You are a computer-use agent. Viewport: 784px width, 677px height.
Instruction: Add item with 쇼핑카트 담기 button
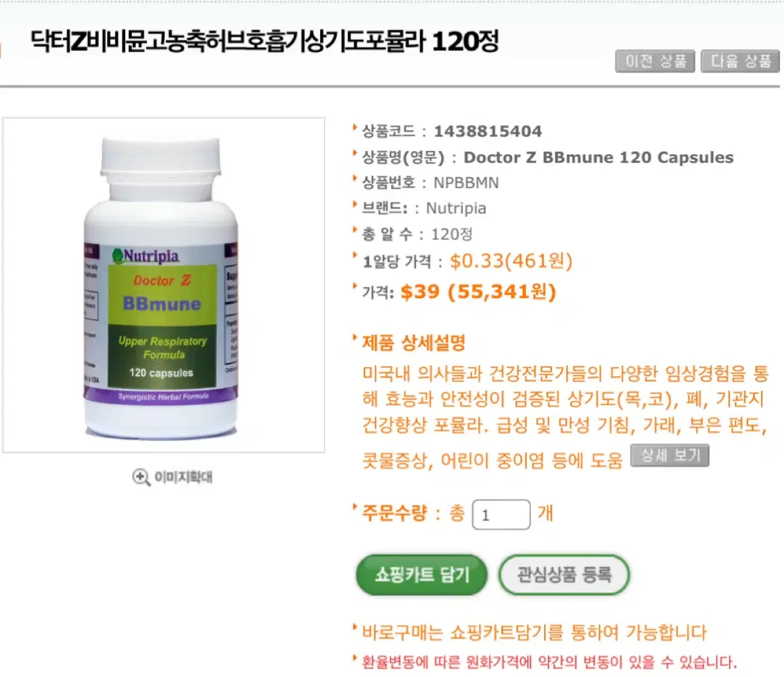(422, 575)
